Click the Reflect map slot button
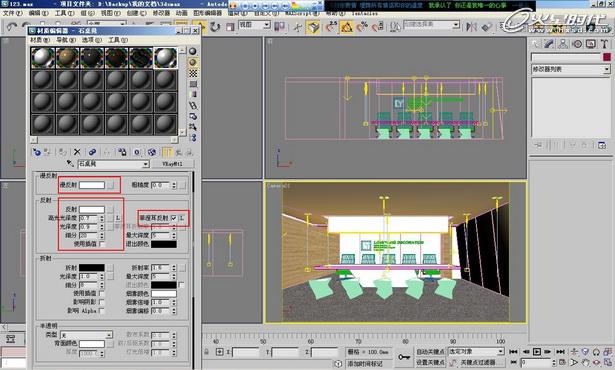615x370 pixels. [111, 210]
